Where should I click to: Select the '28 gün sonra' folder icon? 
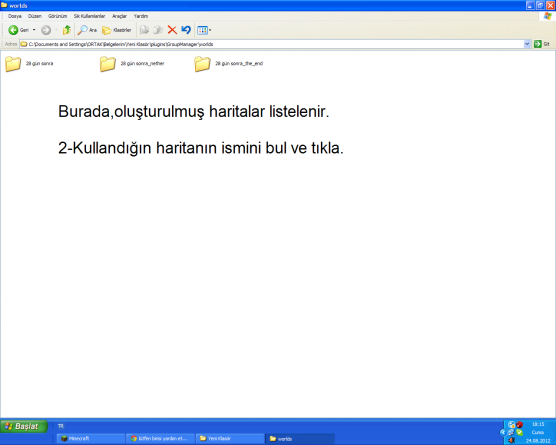point(13,64)
